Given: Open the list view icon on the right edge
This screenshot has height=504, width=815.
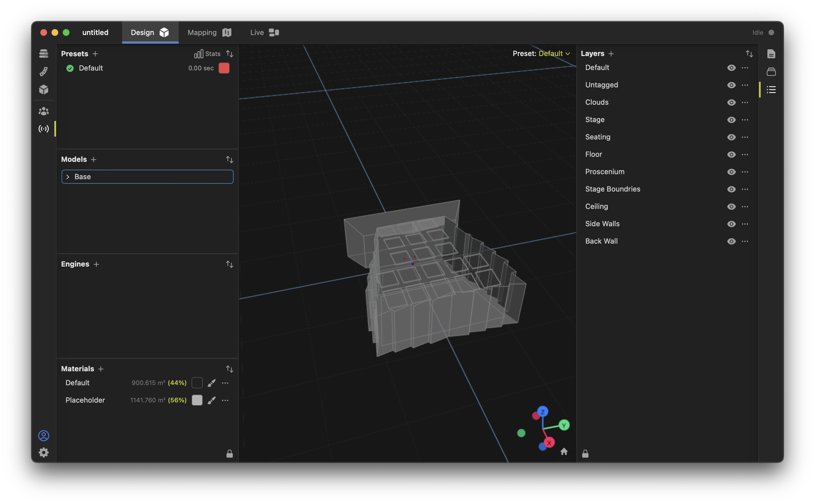Looking at the screenshot, I should pos(771,89).
